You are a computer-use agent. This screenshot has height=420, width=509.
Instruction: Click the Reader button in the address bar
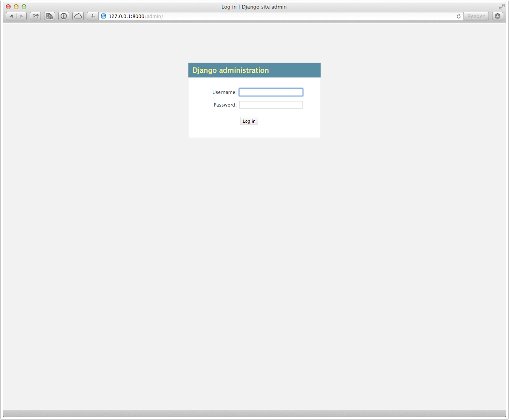[x=476, y=16]
